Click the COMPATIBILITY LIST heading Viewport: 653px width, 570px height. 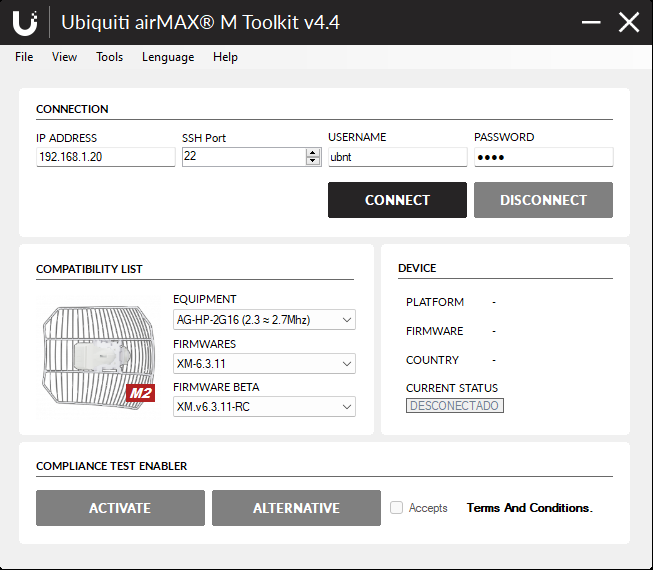click(x=89, y=269)
